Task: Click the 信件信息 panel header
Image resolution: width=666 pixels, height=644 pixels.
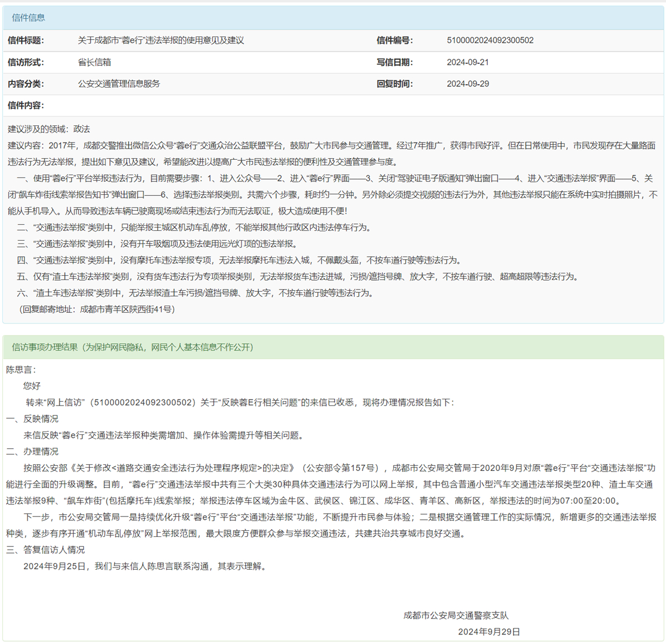Action: pyautogui.click(x=29, y=18)
